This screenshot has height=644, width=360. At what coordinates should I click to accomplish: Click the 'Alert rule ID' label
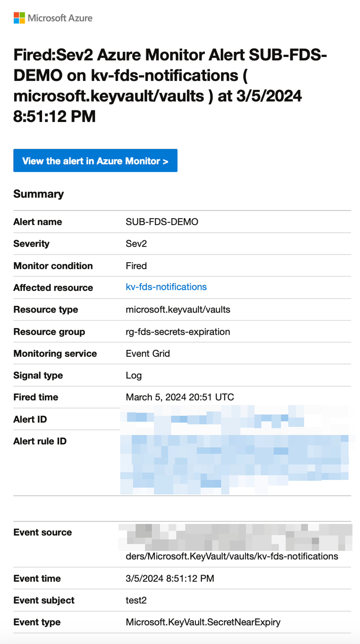point(40,441)
